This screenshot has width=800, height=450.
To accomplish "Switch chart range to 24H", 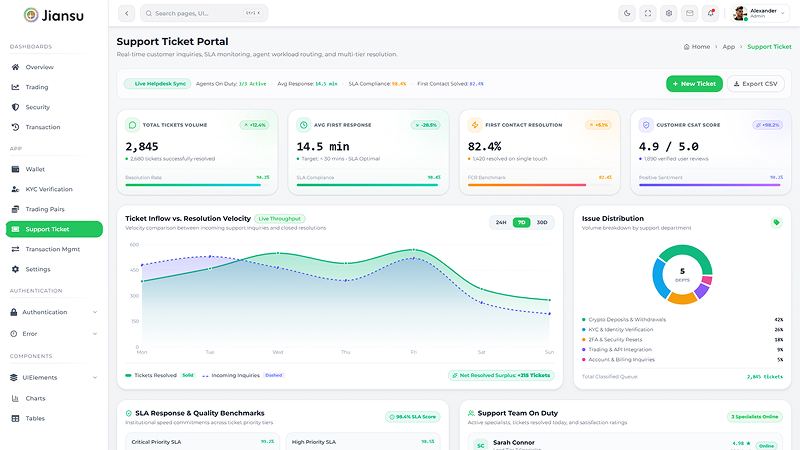I will pyautogui.click(x=501, y=222).
